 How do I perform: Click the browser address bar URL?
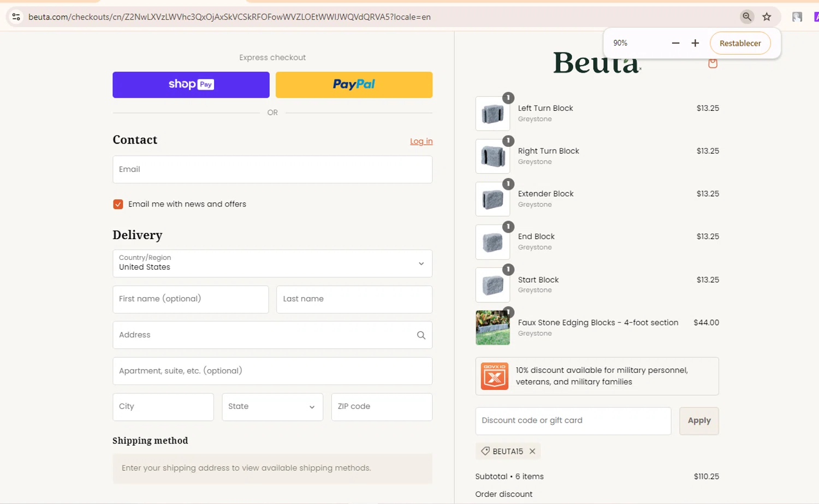(x=229, y=17)
